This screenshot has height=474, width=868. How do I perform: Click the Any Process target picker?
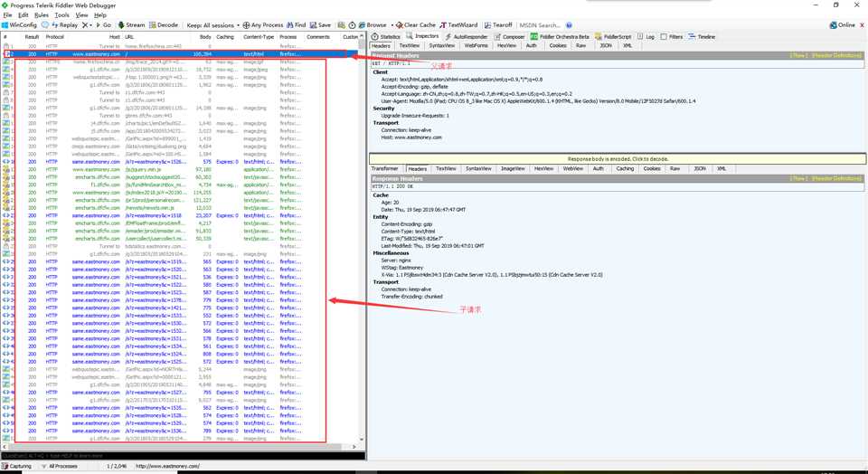pyautogui.click(x=263, y=25)
